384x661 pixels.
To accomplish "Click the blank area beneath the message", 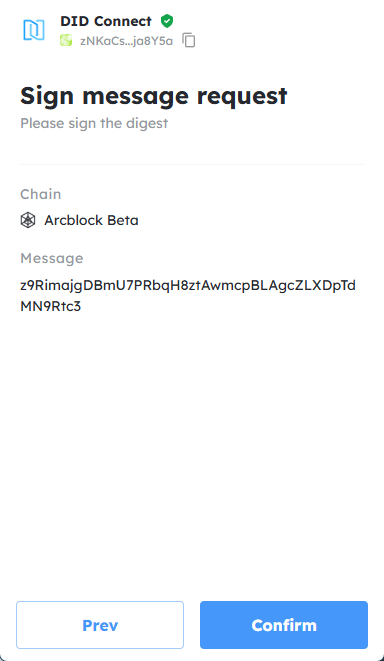I will 192,451.
